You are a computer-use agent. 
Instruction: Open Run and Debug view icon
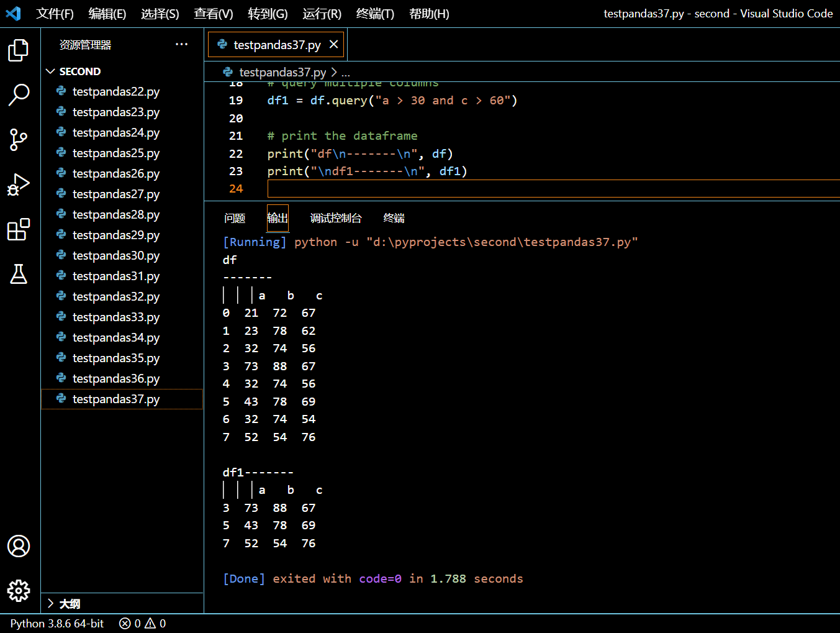click(x=19, y=184)
